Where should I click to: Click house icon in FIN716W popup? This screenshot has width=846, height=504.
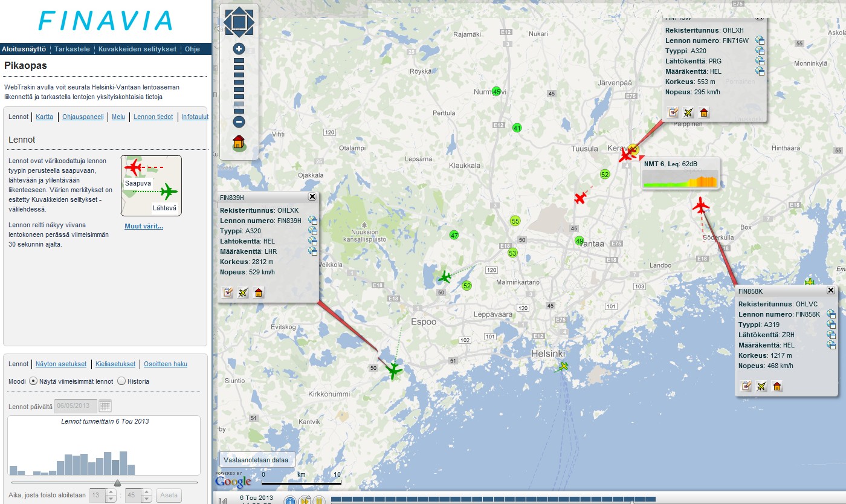tap(703, 112)
